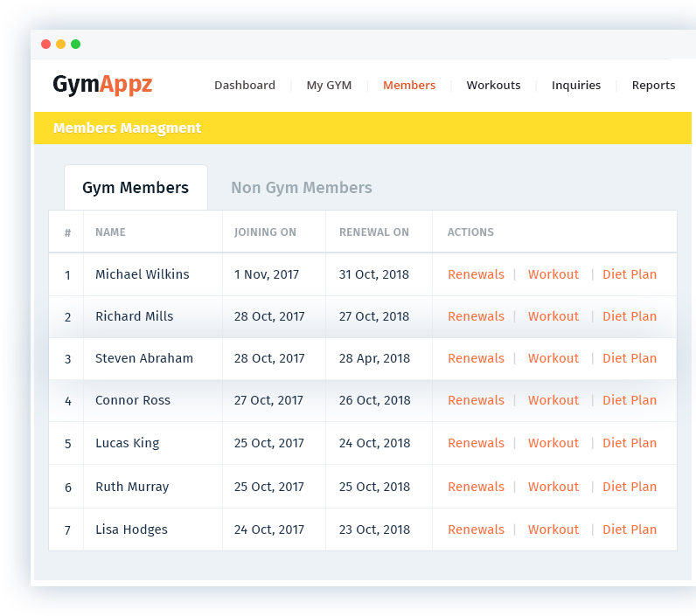Click Renewals link for Connor Ross

(x=476, y=400)
